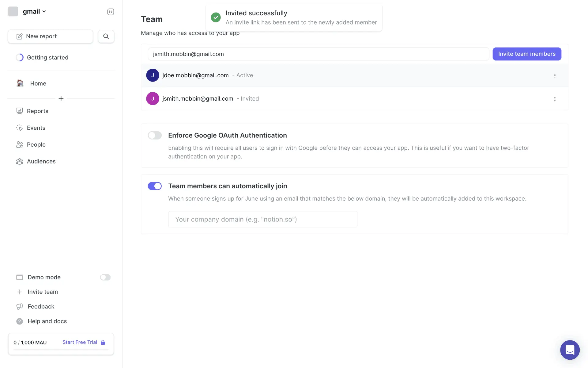Disable team members automatically join
The height and width of the screenshot is (368, 588).
(155, 186)
